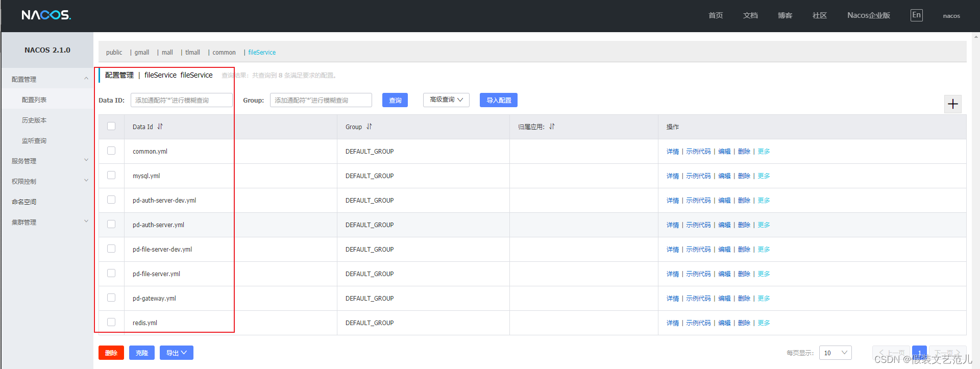
Task: Check the pd-file-server-dev.yml row checkbox
Action: pos(111,249)
